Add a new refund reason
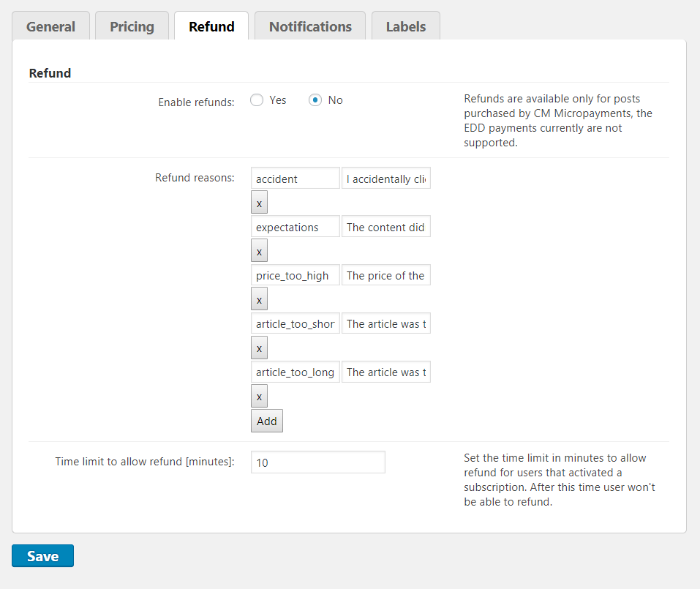The width and height of the screenshot is (700, 589). [x=266, y=421]
